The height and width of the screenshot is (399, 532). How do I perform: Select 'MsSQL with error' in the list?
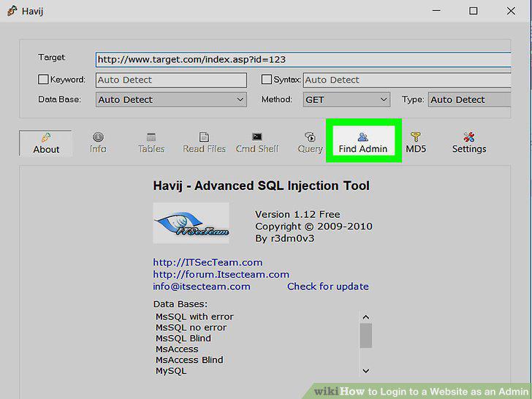194,317
